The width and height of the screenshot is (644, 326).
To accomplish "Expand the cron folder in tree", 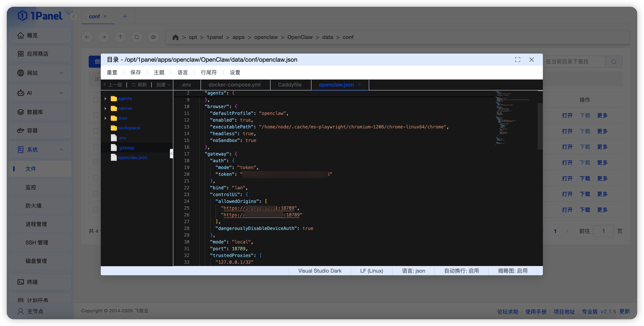I will [105, 118].
